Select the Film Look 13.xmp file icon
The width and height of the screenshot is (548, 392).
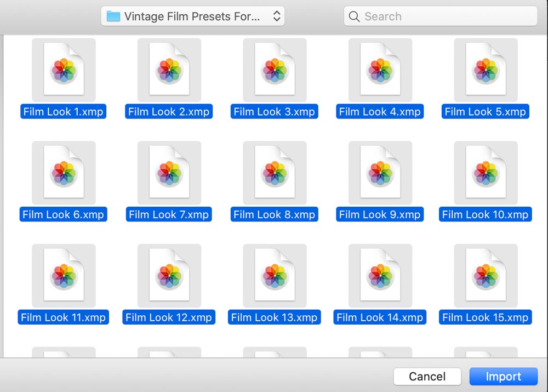[275, 276]
